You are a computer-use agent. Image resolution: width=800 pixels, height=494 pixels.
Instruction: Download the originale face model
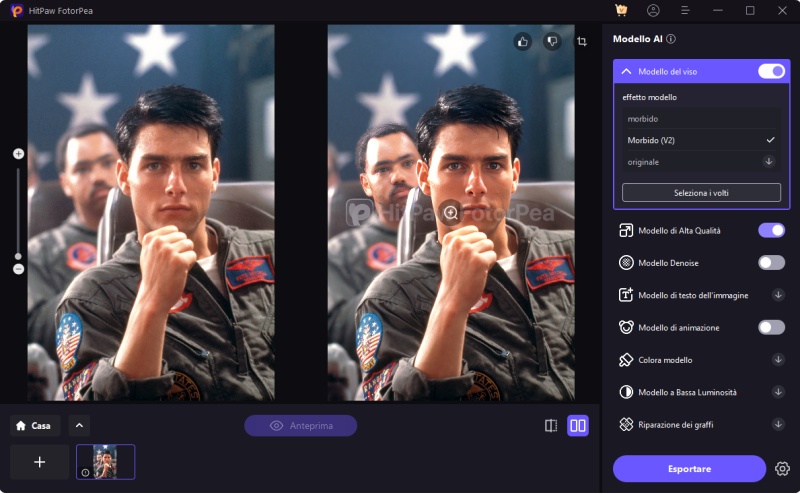point(769,162)
